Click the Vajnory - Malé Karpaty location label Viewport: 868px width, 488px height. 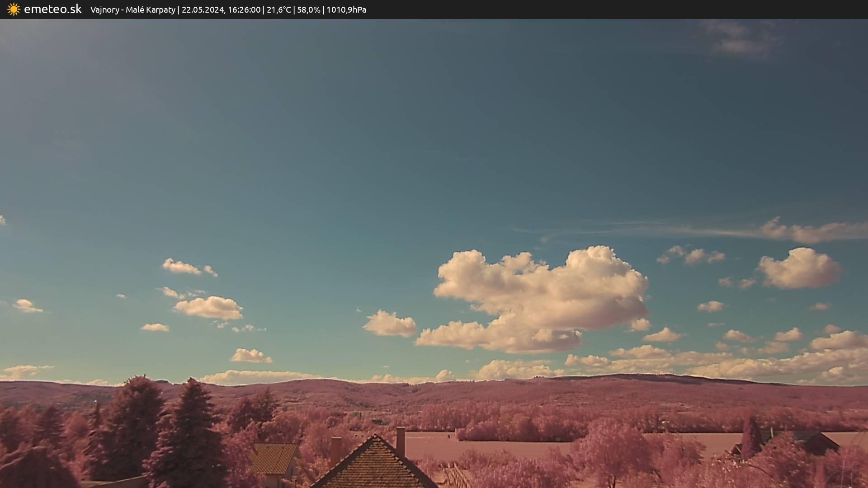(x=132, y=10)
